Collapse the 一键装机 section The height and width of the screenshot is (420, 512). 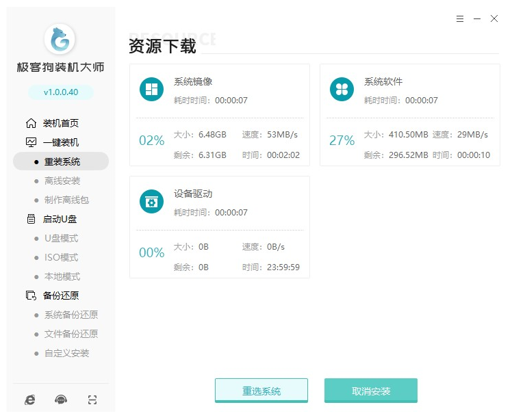click(60, 142)
